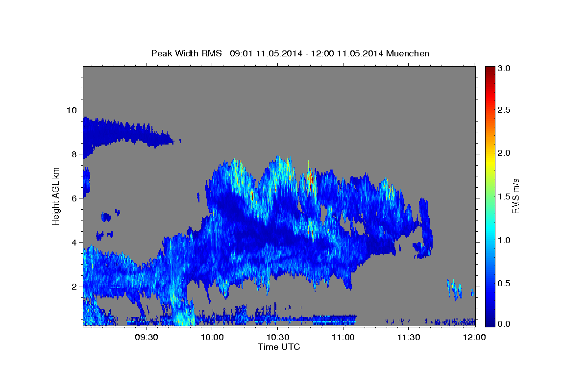
Task: Click the height tick label 8 on the left axis
Action: (x=74, y=154)
